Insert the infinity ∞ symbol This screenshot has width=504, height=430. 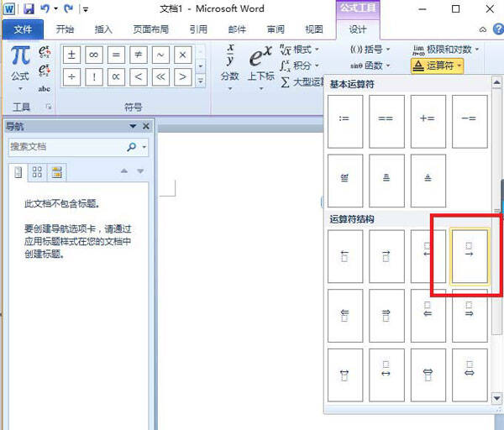click(x=94, y=55)
